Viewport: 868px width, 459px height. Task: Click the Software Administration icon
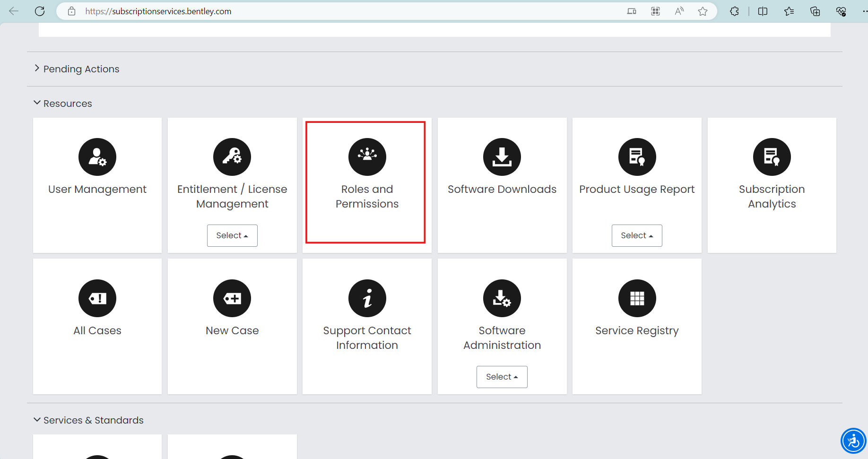[x=502, y=298]
